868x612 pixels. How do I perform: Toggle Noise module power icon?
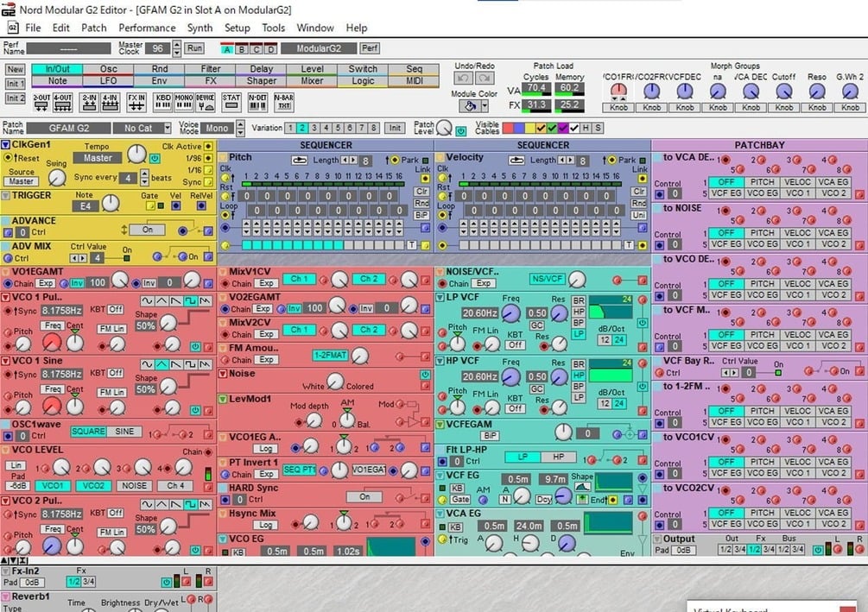(425, 375)
